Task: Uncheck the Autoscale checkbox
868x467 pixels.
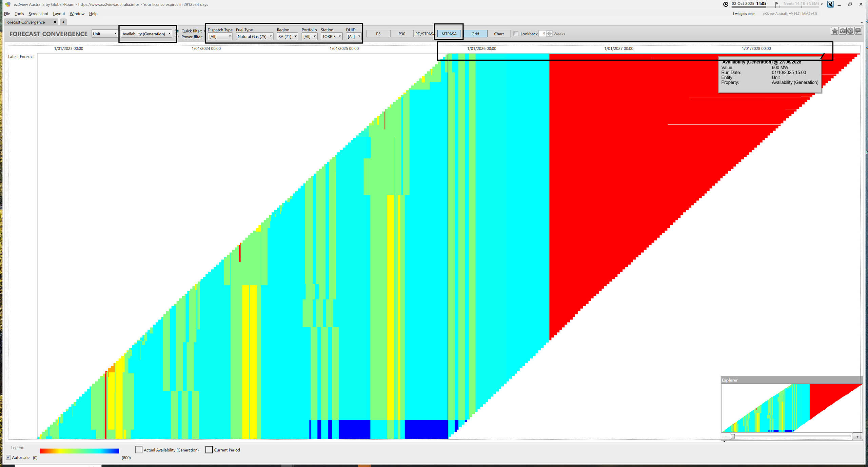Action: (x=8, y=458)
